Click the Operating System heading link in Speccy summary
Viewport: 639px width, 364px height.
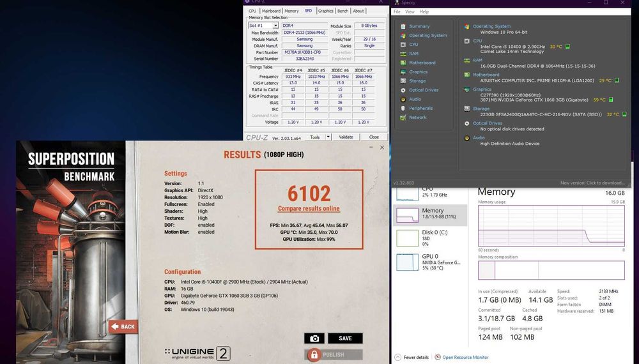click(491, 26)
